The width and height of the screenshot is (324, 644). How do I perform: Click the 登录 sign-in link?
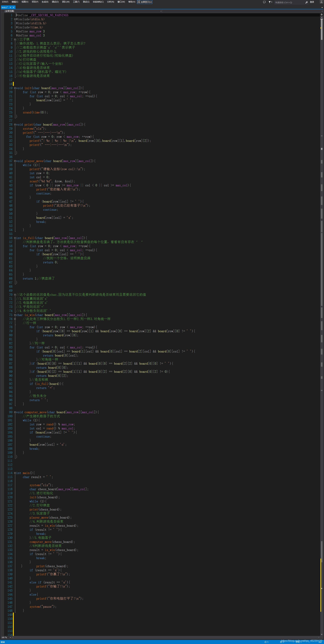tap(312, 2)
